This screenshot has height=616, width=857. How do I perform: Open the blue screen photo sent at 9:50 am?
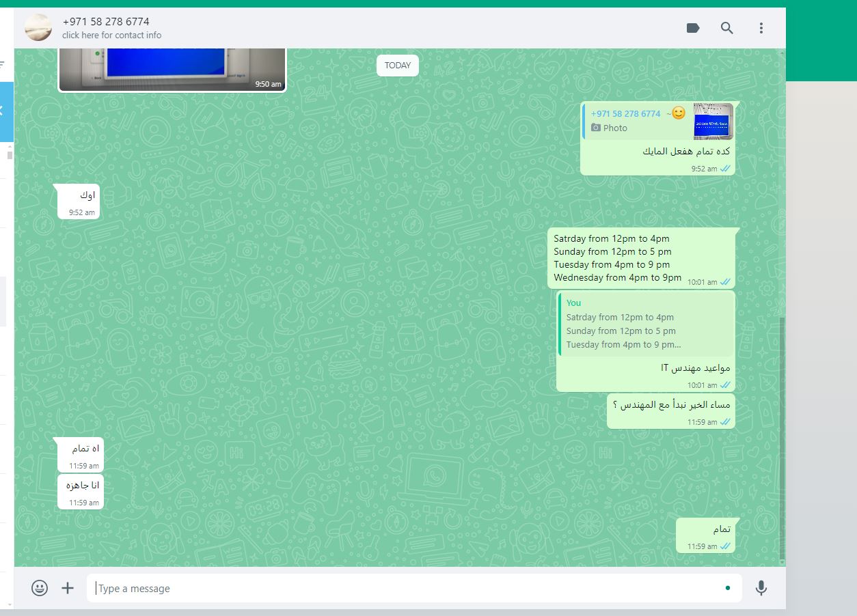172,70
